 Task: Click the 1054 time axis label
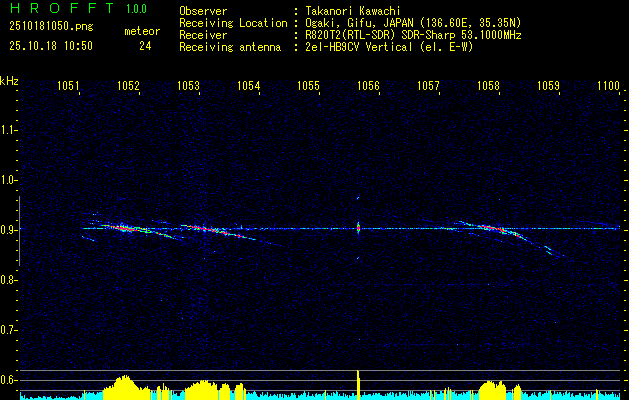coord(249,85)
